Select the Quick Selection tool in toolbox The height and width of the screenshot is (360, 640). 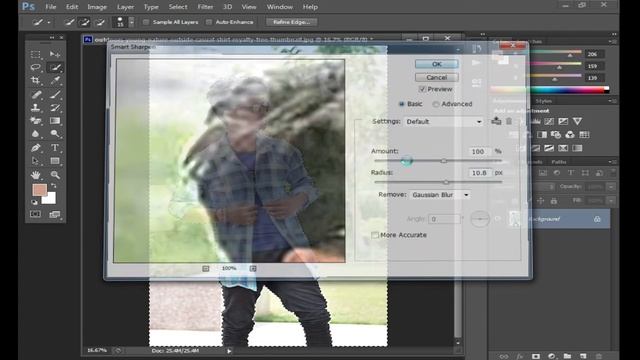click(55, 67)
